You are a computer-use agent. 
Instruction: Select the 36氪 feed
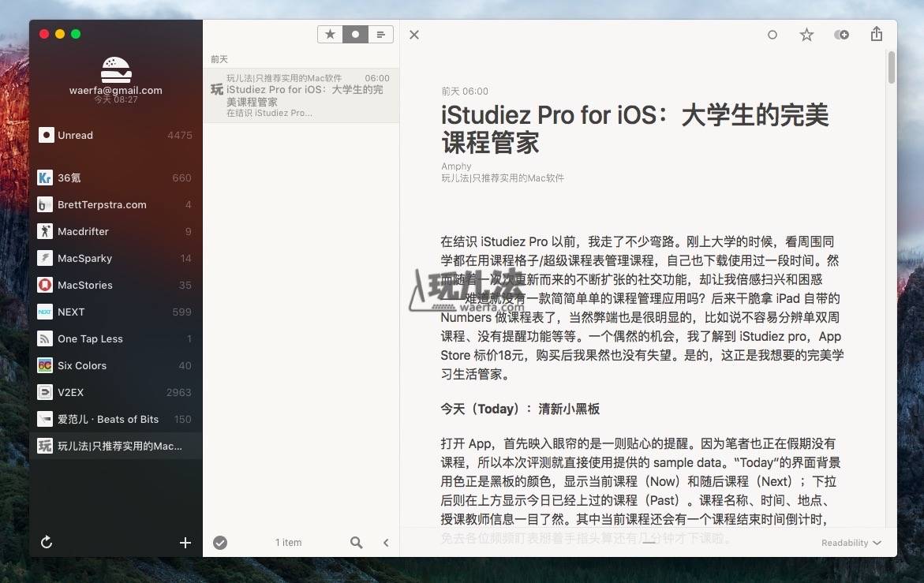point(116,178)
